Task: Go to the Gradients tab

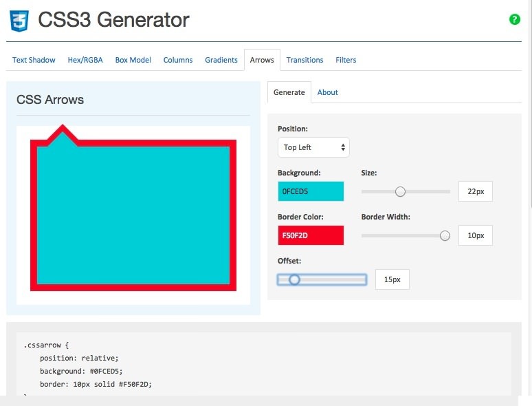Action: 221,60
